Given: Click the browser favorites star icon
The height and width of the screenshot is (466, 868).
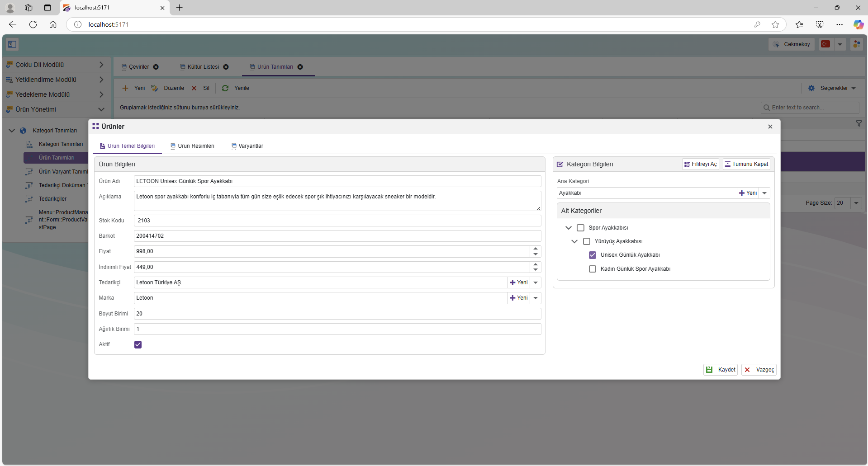Looking at the screenshot, I should pos(775,24).
